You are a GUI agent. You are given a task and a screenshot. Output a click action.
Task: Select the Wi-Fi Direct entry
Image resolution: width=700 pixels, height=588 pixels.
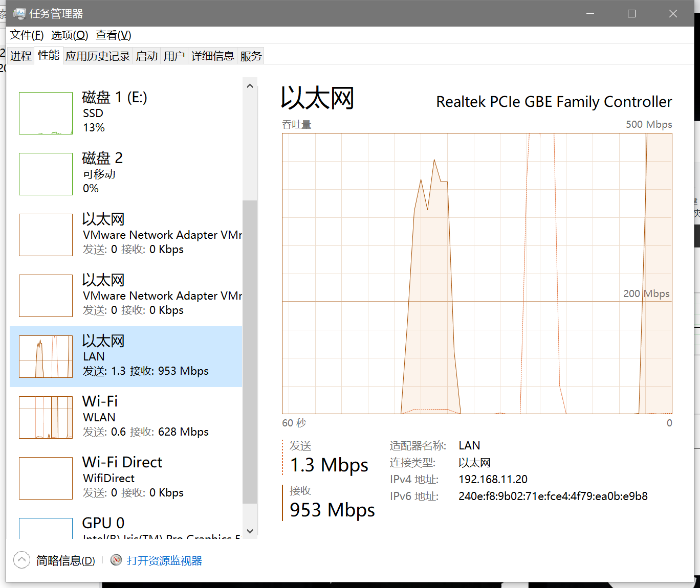pyautogui.click(x=126, y=478)
